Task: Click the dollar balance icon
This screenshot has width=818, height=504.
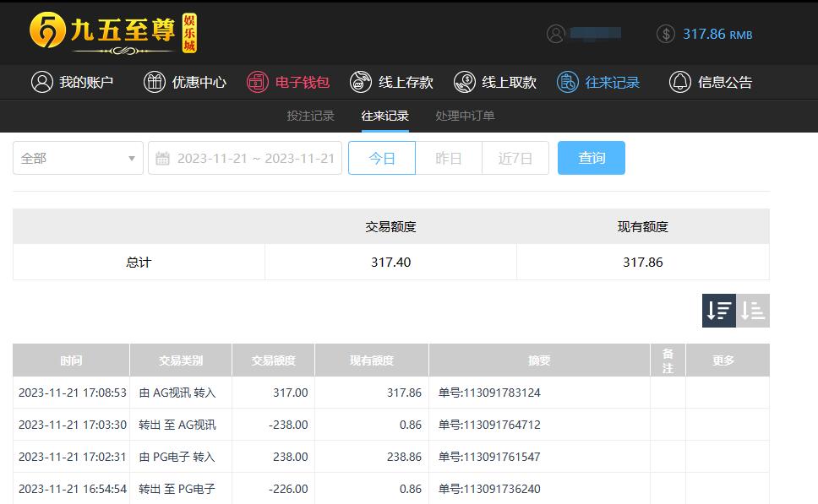Action: [x=666, y=34]
